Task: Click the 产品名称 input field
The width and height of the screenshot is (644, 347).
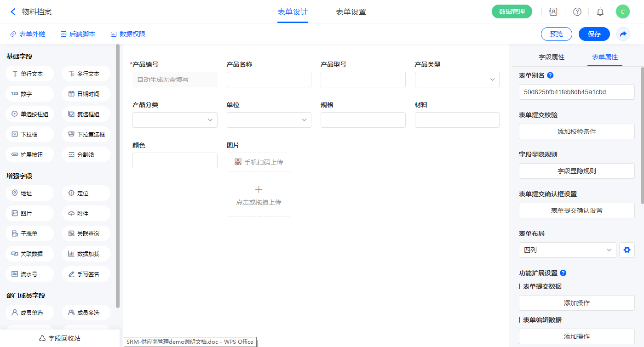Action: click(269, 80)
